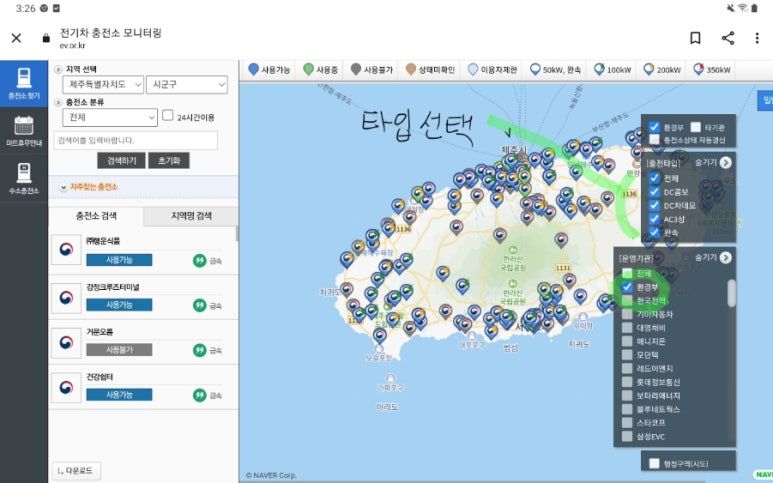Open the 시군구 district dropdown

[187, 85]
